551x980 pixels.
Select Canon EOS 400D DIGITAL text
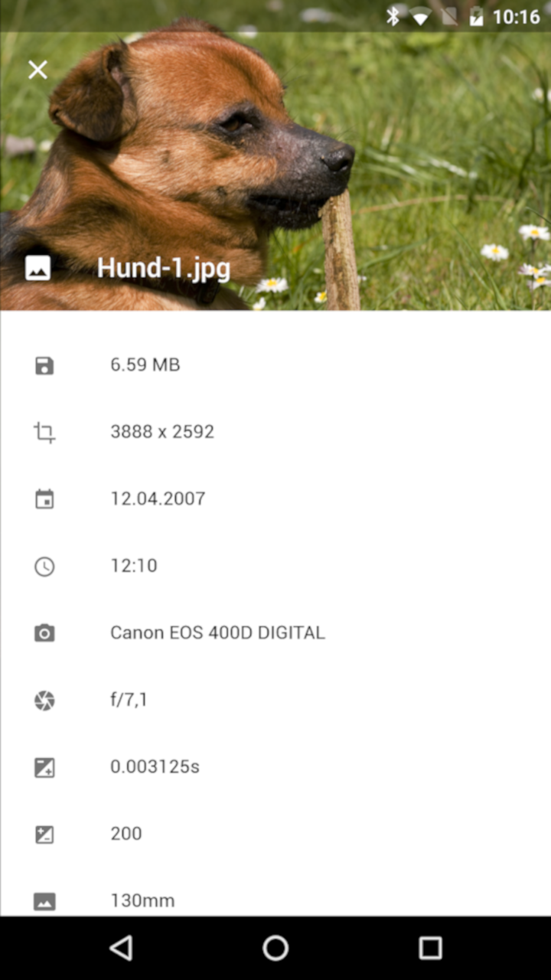tap(217, 633)
